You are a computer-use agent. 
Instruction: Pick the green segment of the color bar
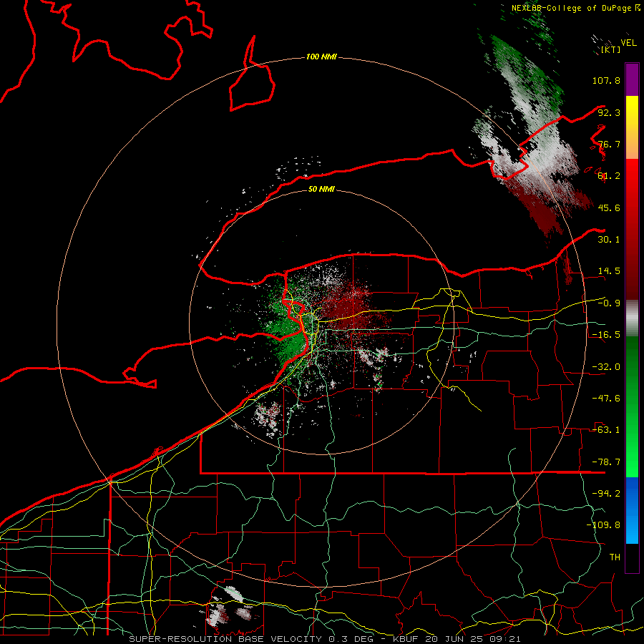(632, 406)
